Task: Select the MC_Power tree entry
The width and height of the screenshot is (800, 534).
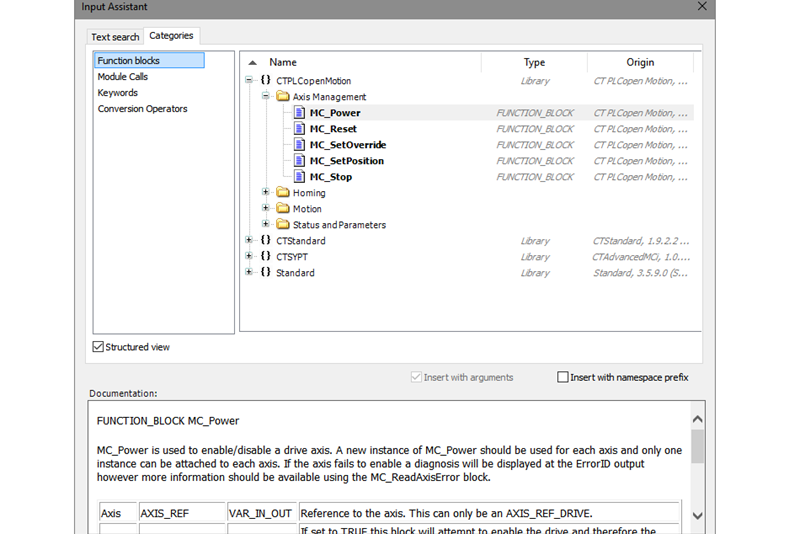Action: click(x=335, y=113)
